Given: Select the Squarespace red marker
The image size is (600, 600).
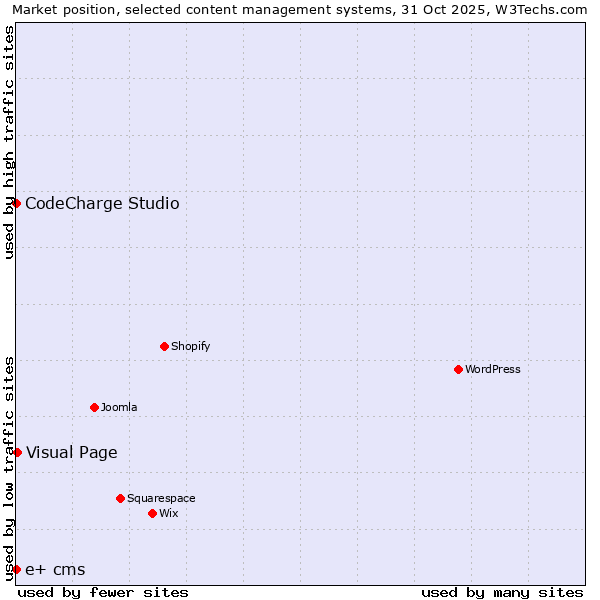Looking at the screenshot, I should pyautogui.click(x=120, y=498).
